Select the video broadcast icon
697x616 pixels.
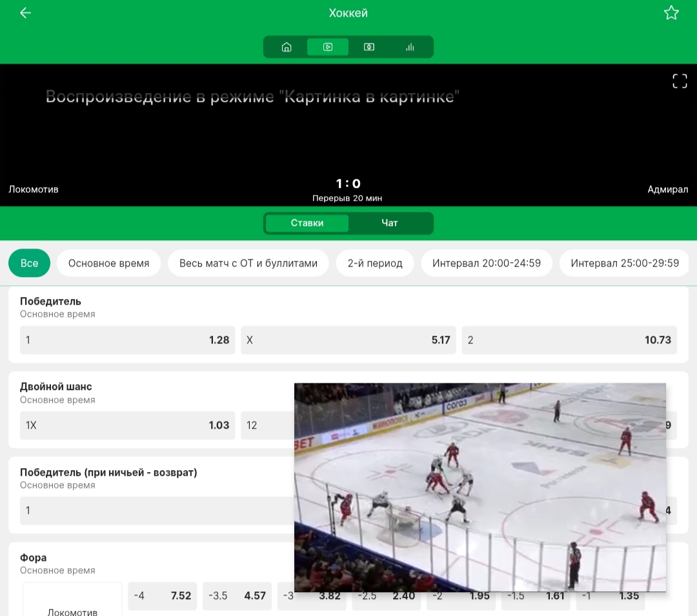tap(328, 46)
